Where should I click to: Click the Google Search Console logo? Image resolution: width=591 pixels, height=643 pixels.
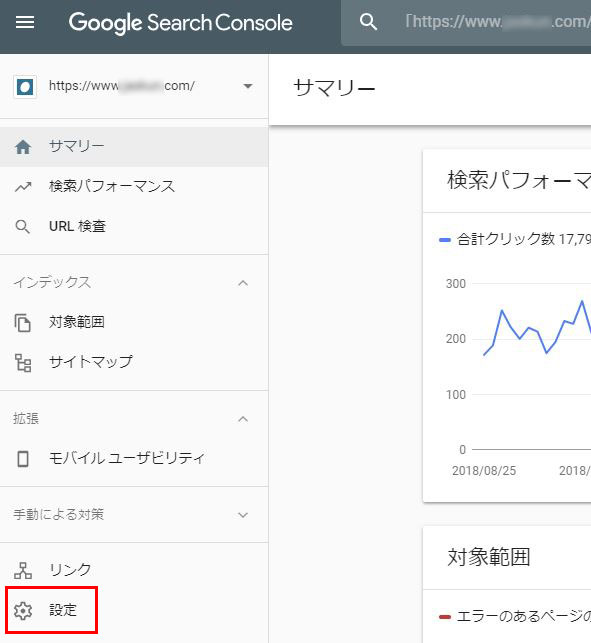click(x=180, y=23)
